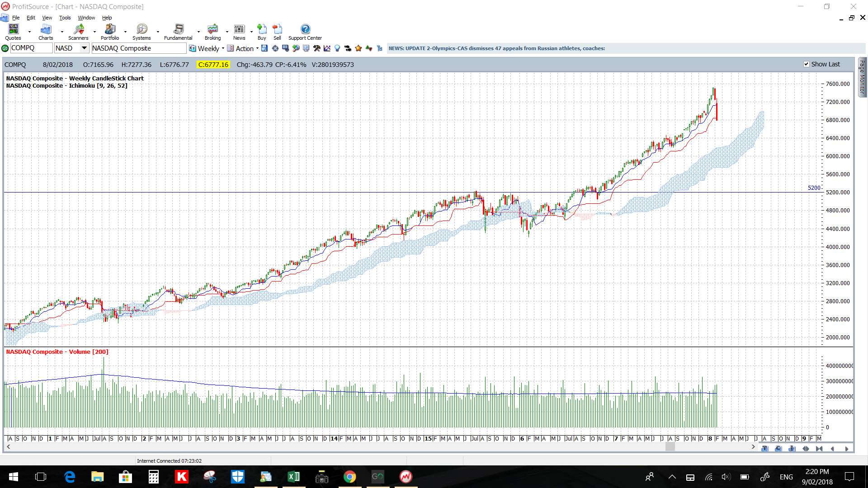Click the COMPQ symbol input field
Image resolution: width=868 pixels, height=488 pixels.
click(31, 48)
